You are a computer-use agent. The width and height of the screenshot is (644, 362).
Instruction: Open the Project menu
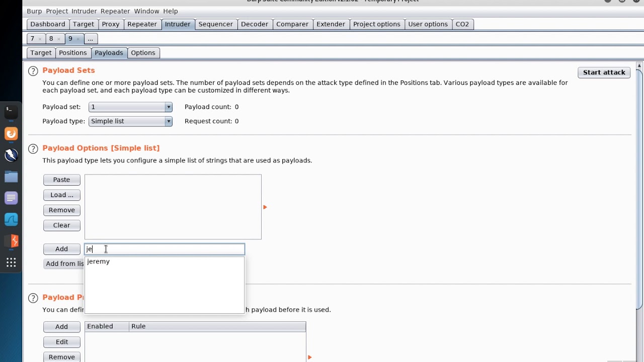(x=57, y=11)
